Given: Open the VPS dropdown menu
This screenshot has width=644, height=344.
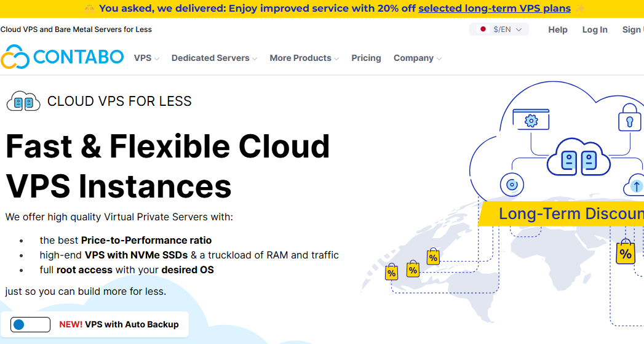Looking at the screenshot, I should 146,58.
